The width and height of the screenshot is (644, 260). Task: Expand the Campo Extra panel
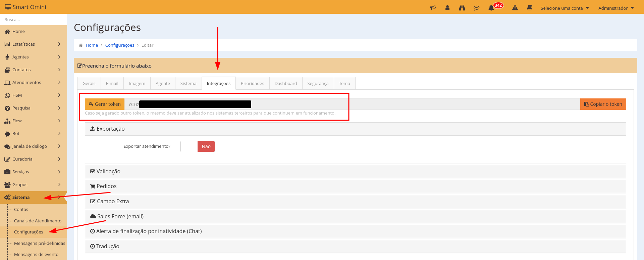(x=113, y=201)
